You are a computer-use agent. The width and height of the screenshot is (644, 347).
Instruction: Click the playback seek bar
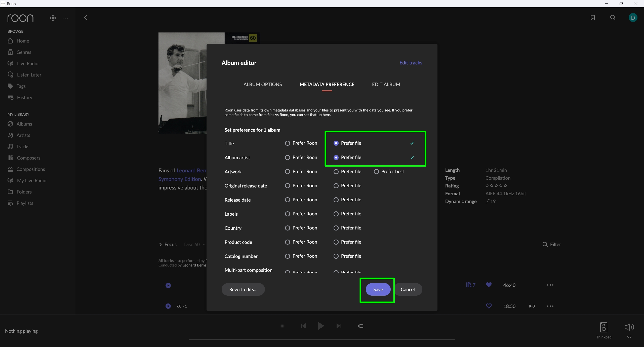(322, 340)
